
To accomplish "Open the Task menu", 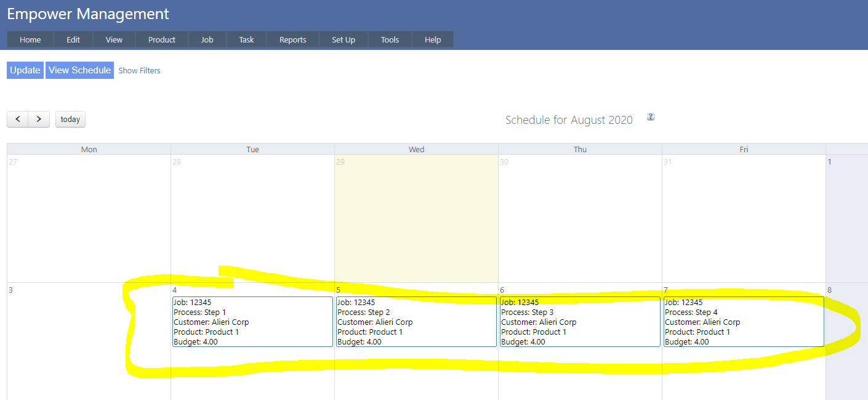I will [246, 39].
